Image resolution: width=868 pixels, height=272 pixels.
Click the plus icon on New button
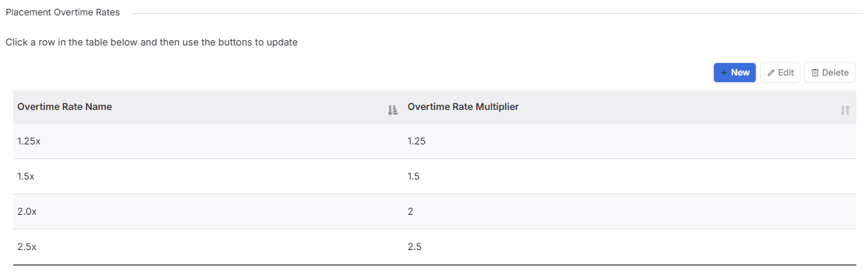pos(724,73)
